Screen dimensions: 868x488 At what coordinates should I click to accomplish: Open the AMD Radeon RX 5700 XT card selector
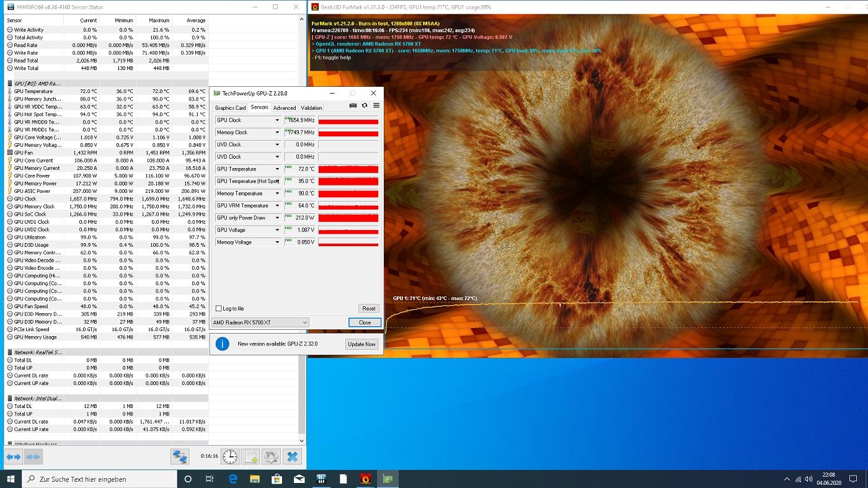click(x=260, y=322)
